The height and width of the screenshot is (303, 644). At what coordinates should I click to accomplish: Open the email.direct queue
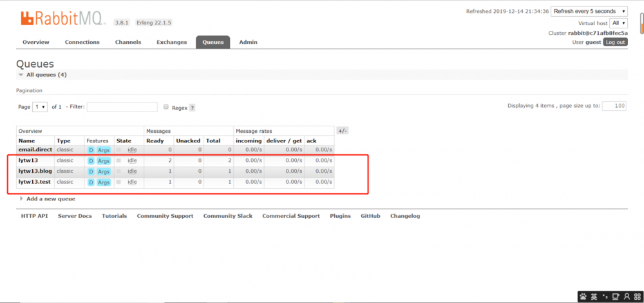(x=35, y=150)
